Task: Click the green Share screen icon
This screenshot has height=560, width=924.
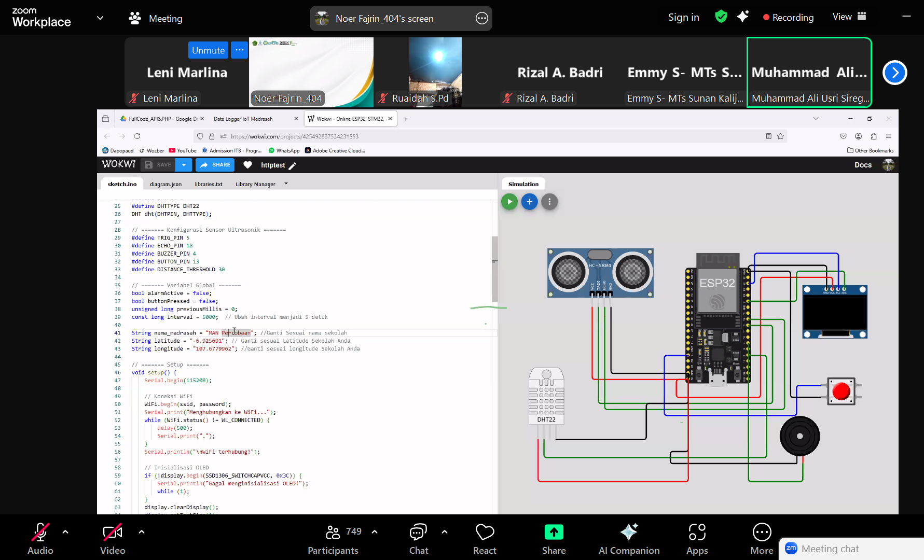Action: pyautogui.click(x=554, y=533)
